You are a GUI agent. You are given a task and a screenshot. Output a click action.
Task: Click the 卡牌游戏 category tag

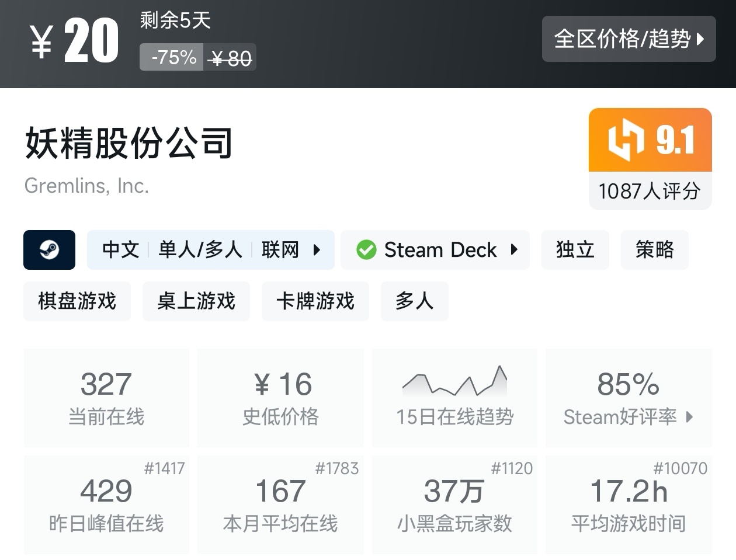click(315, 301)
